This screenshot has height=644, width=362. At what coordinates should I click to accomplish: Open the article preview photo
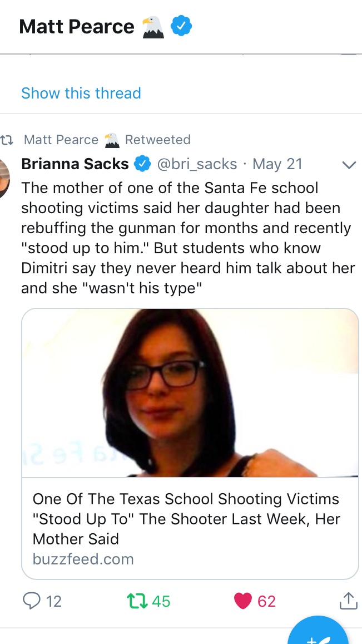coord(190,392)
